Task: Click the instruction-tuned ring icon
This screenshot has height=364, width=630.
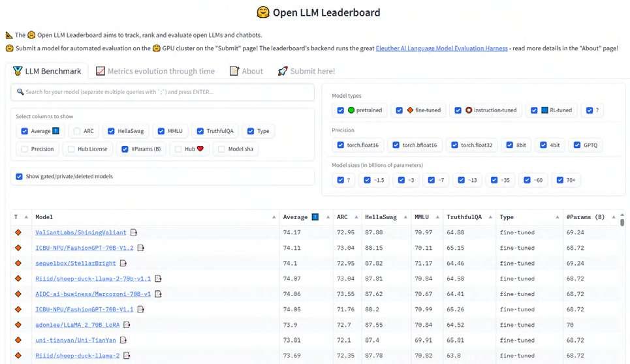Action: click(x=469, y=110)
